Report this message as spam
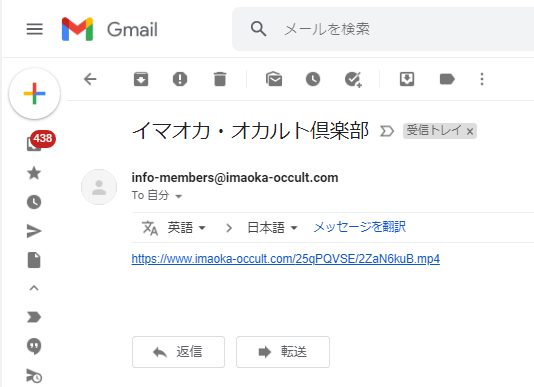 (x=180, y=79)
